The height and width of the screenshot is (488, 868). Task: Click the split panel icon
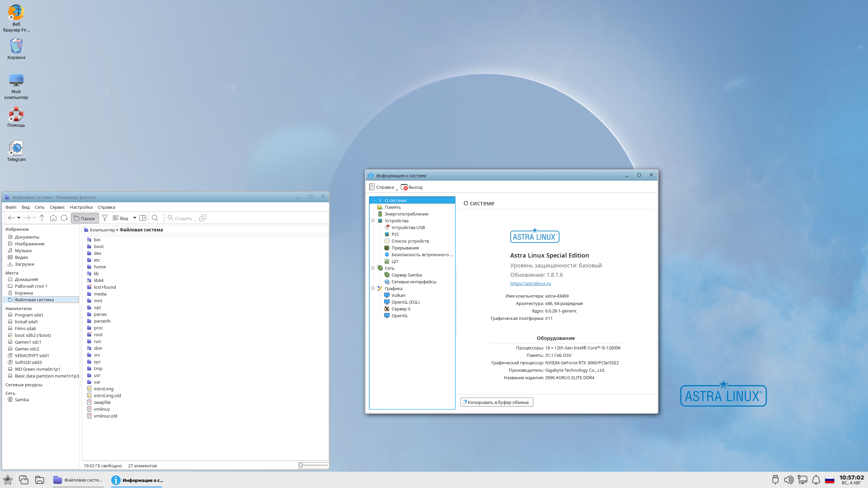143,218
